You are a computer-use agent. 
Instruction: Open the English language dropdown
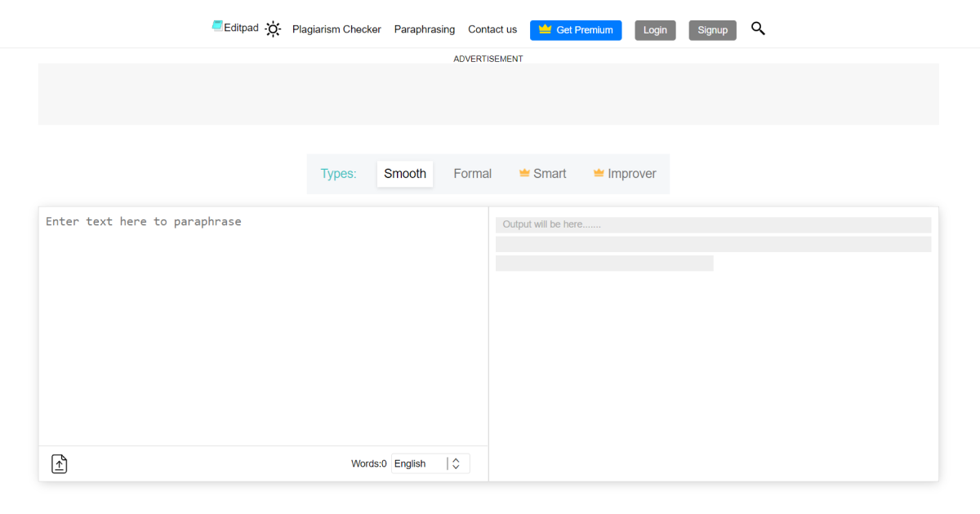point(420,463)
